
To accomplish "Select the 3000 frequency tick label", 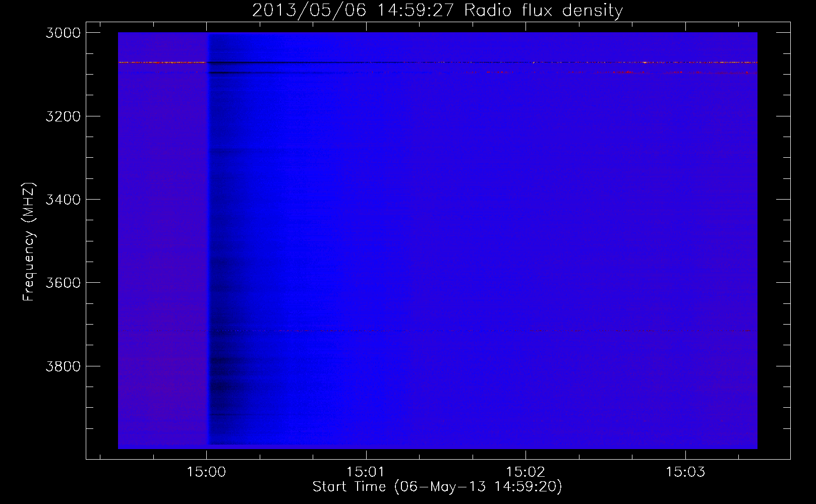I will [x=63, y=33].
